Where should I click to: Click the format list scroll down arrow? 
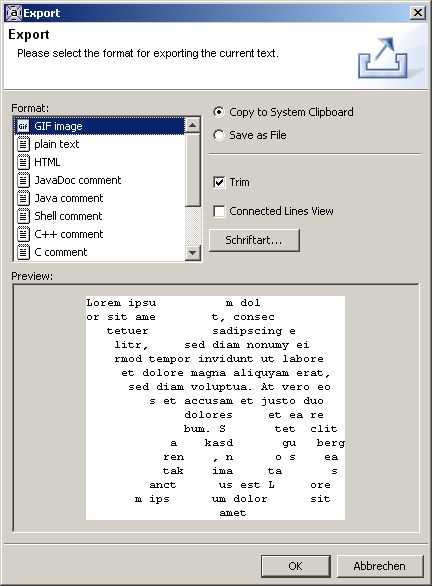pos(192,253)
